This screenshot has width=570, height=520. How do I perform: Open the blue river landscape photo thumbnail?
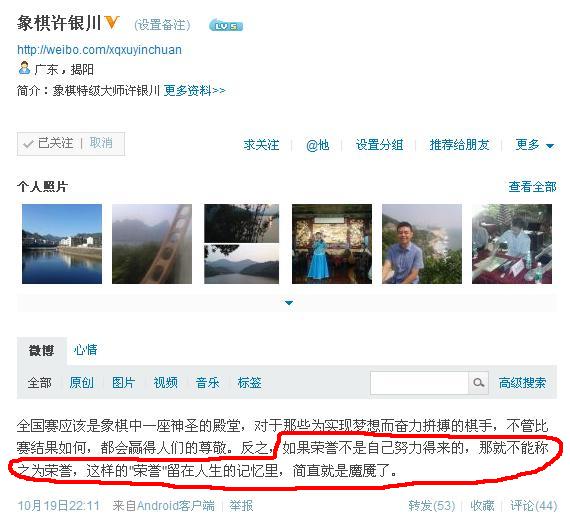tap(62, 244)
